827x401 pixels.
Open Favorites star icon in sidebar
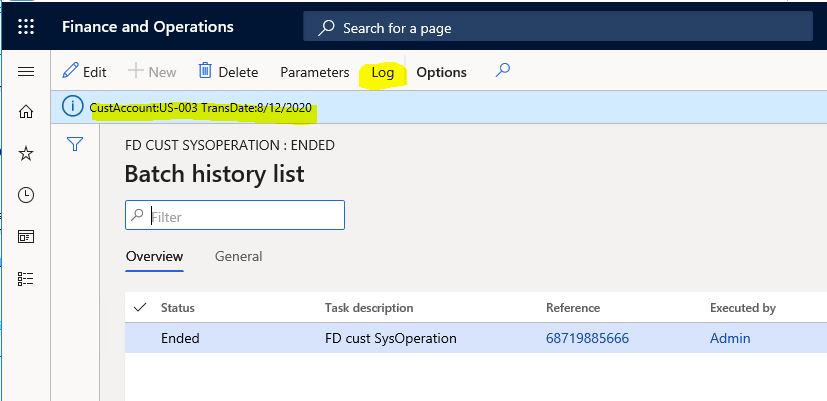[x=26, y=154]
